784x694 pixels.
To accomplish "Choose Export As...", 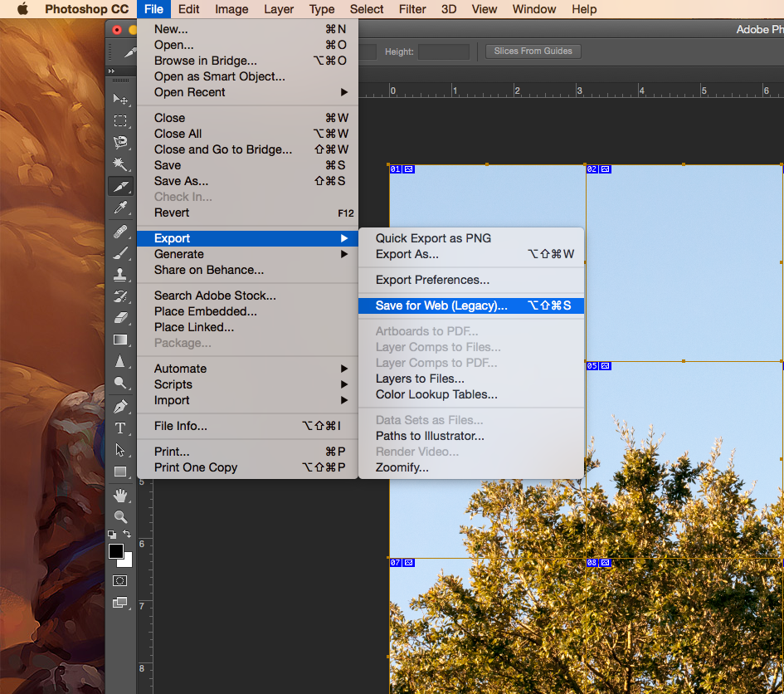I will [x=471, y=254].
